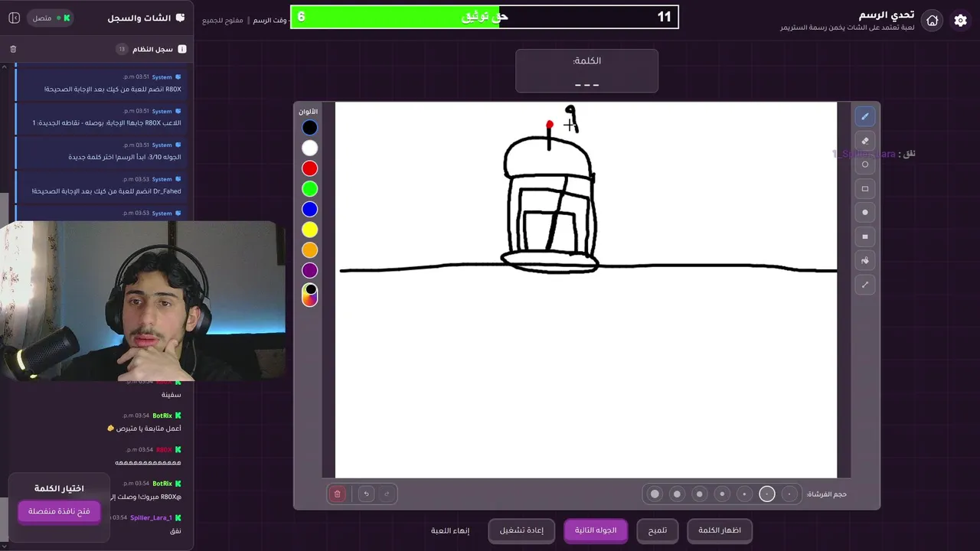The image size is (980, 551).
Task: Click اظهار الكلمة to reveal the word
Action: 720,530
